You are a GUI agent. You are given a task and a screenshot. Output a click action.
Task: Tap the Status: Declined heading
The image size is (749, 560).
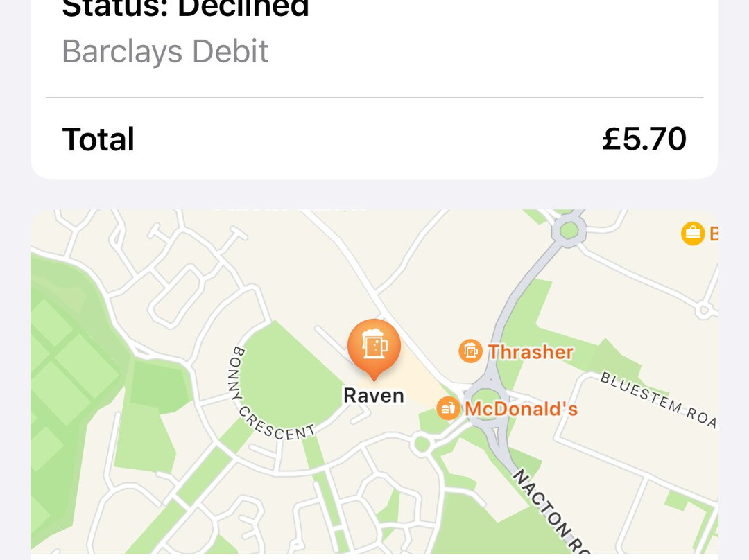tap(186, 8)
